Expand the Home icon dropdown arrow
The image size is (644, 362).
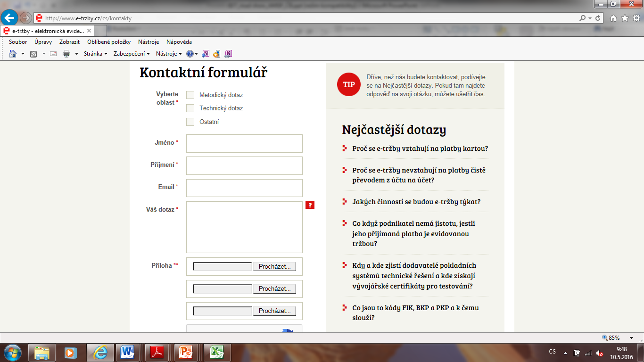pos(23,54)
